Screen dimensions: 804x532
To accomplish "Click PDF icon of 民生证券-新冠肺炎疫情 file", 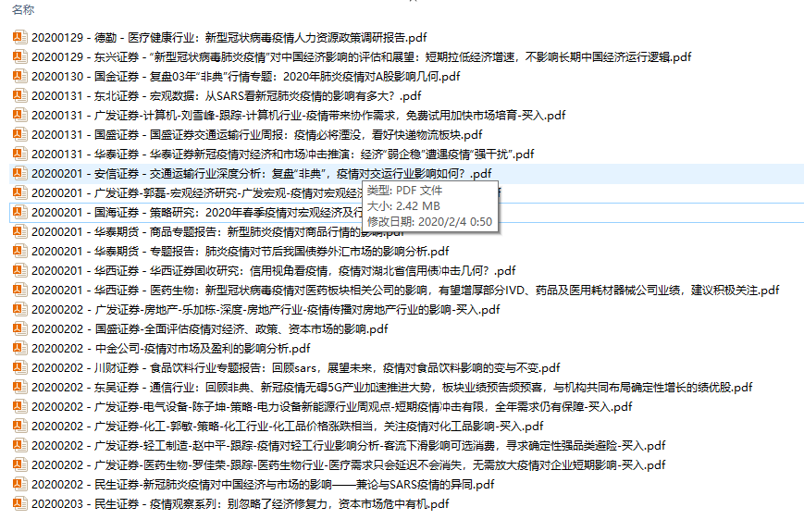I will click(x=20, y=484).
